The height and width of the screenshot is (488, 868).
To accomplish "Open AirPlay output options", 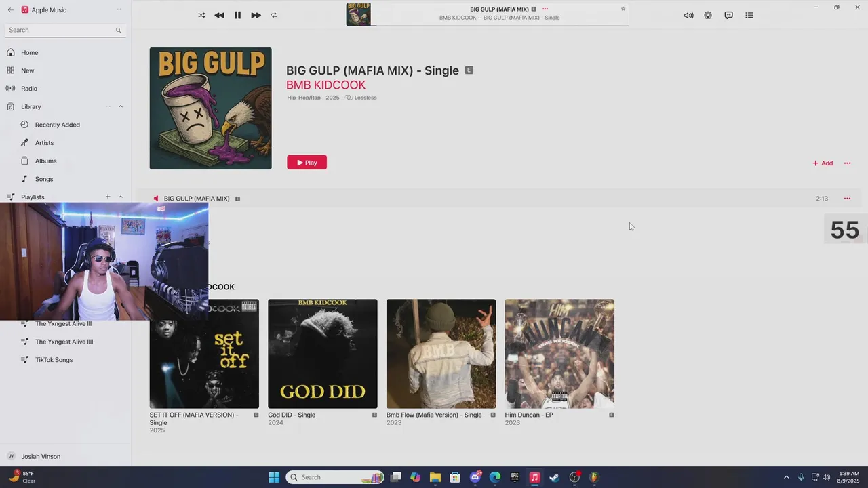I will (708, 15).
